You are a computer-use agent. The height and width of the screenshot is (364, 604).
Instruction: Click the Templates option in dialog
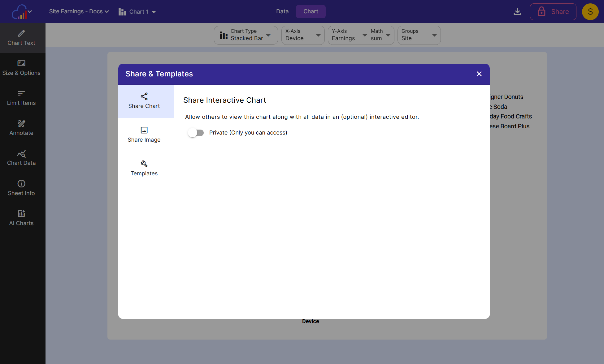tap(144, 168)
